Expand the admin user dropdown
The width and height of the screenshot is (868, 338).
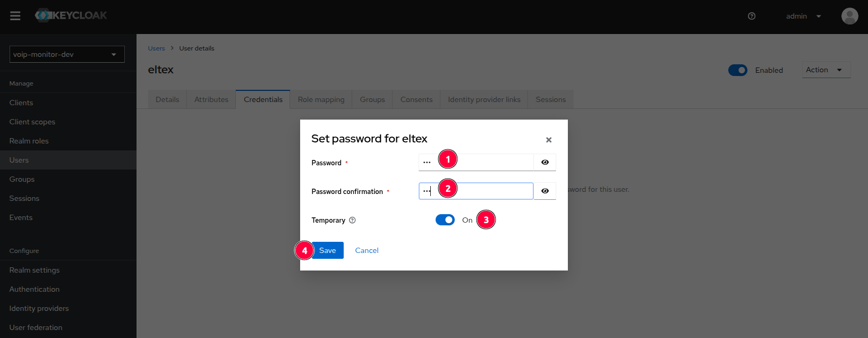click(803, 16)
